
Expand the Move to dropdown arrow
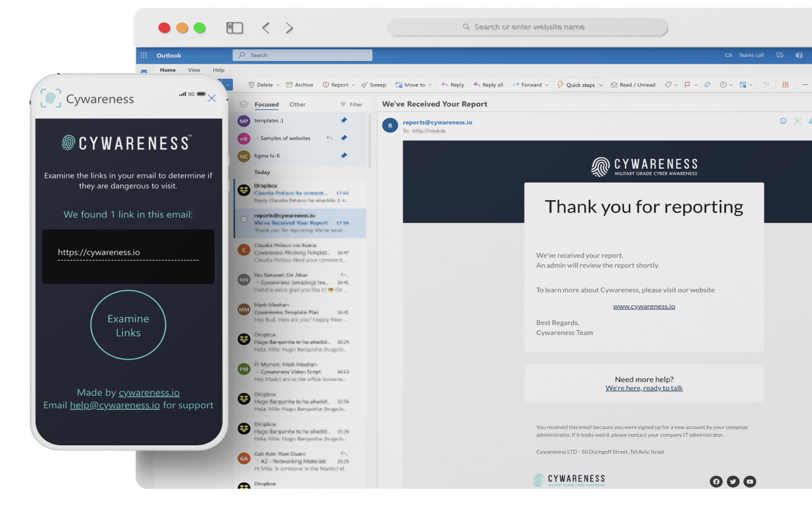coord(430,85)
